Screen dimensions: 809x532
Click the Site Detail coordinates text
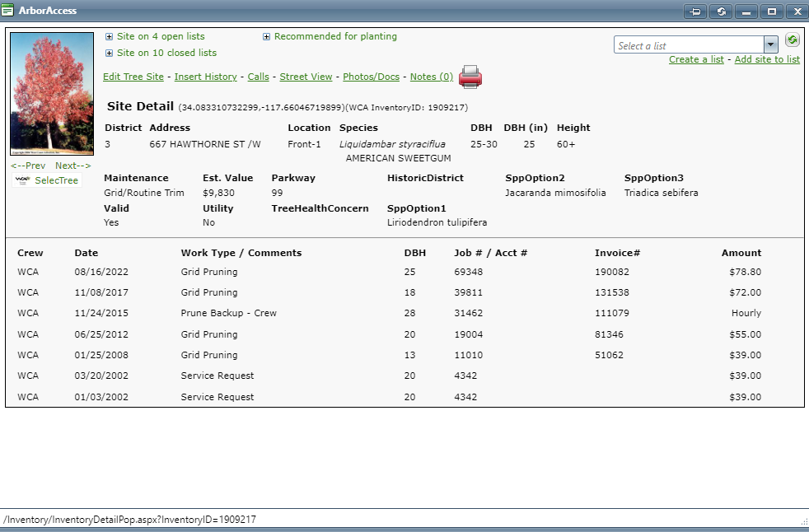[x=262, y=108]
